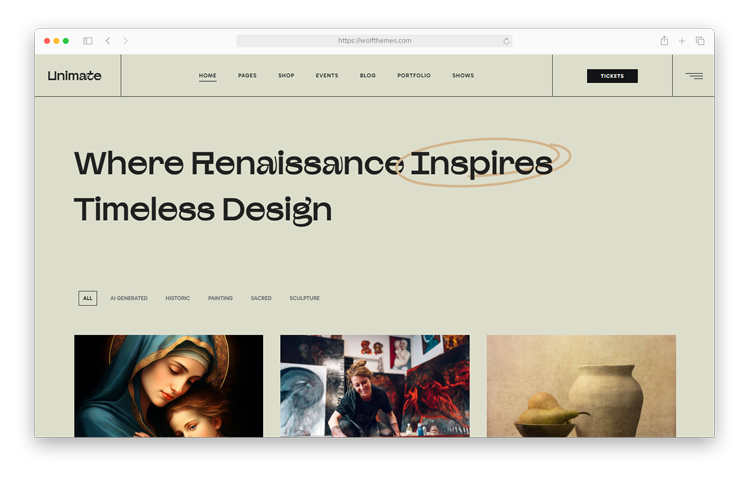The height and width of the screenshot is (477, 750).
Task: Show the tab overview icon
Action: (700, 41)
